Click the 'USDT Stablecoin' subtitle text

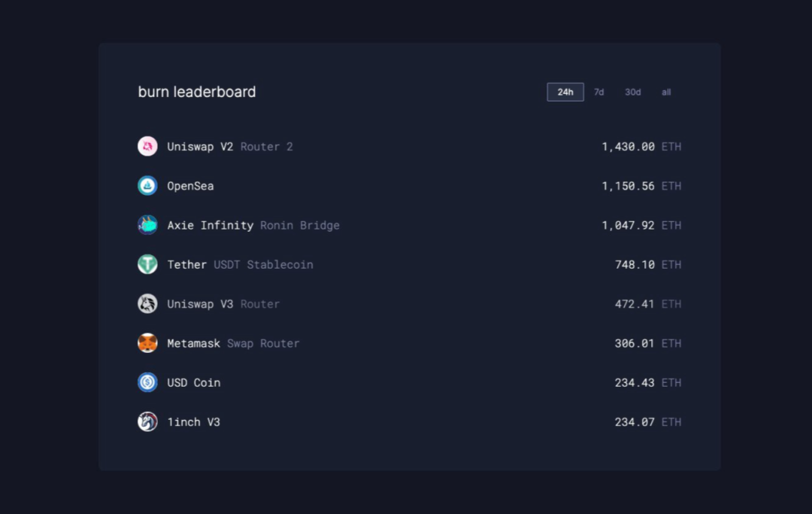tap(264, 265)
